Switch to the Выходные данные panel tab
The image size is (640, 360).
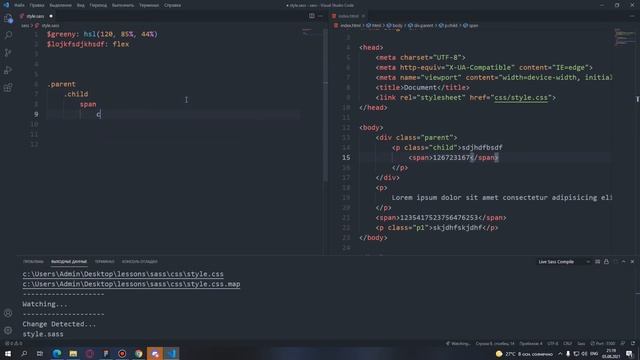(x=69, y=262)
